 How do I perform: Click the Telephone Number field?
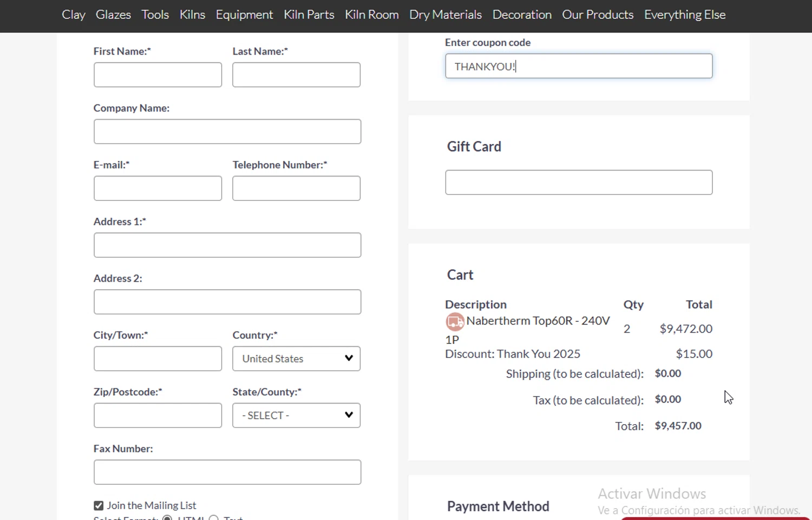296,188
